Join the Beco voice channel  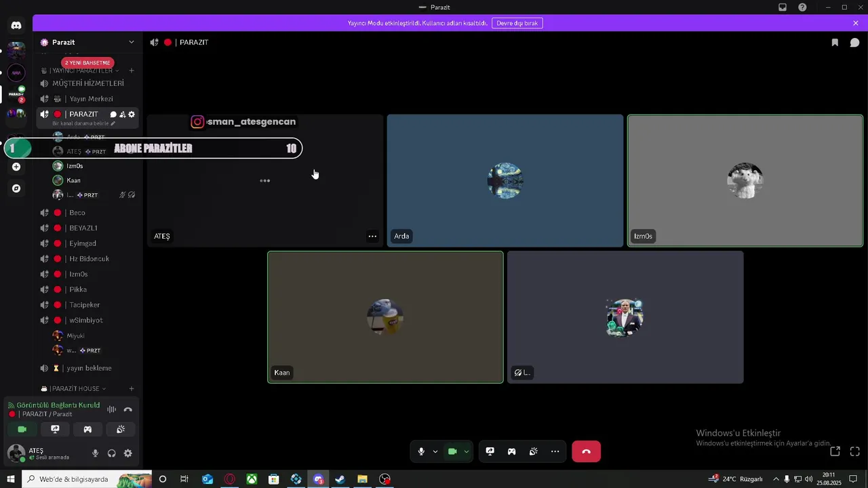point(88,213)
